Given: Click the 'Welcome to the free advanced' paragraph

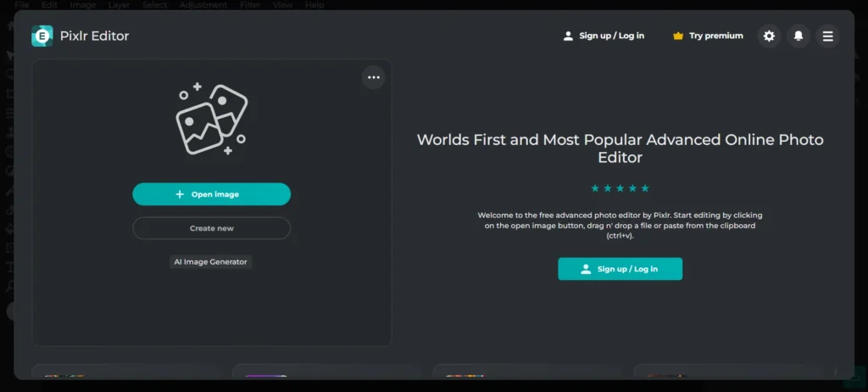Looking at the screenshot, I should click(620, 225).
